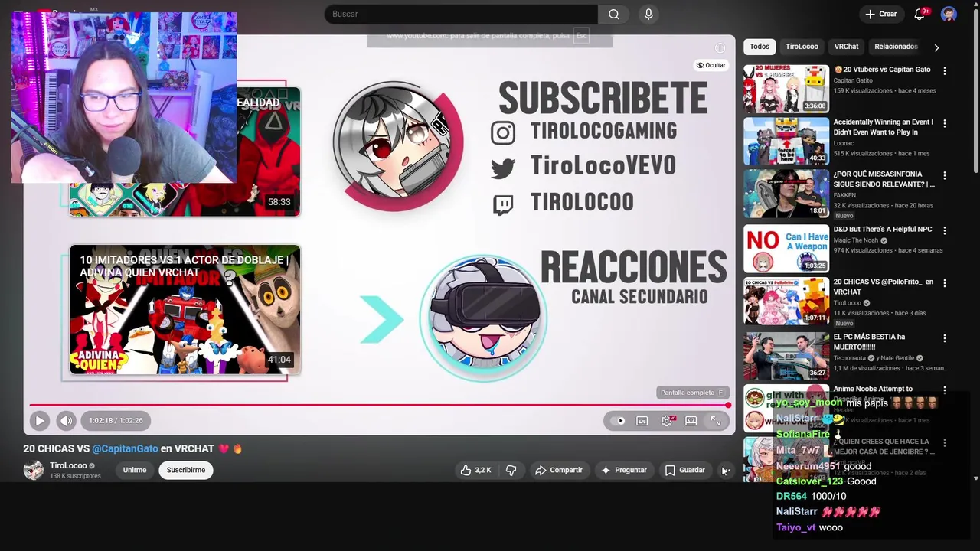Open the Magic The Noah channel name
This screenshot has height=551, width=980.
[856, 240]
